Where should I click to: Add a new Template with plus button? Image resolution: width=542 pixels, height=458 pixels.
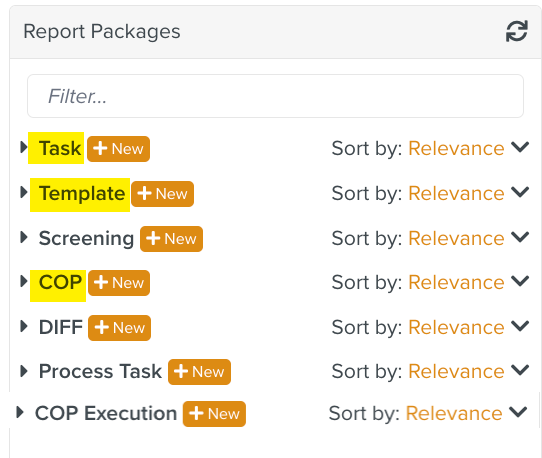162,194
